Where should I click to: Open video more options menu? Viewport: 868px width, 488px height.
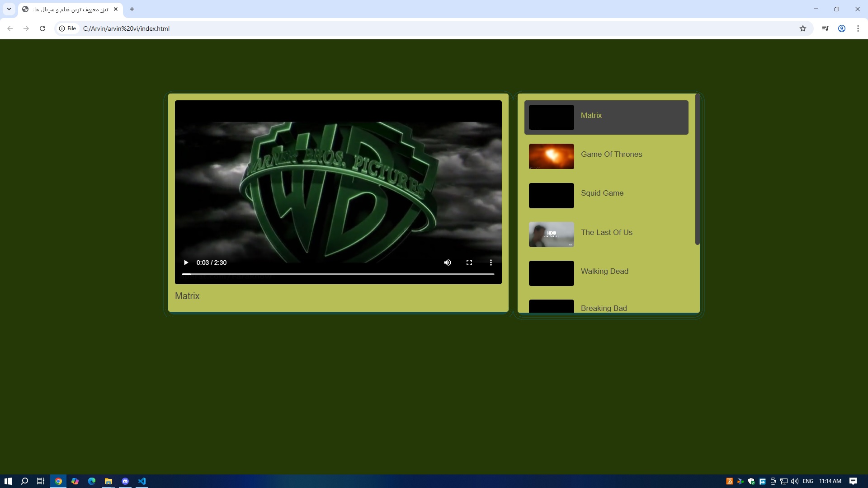pos(491,263)
